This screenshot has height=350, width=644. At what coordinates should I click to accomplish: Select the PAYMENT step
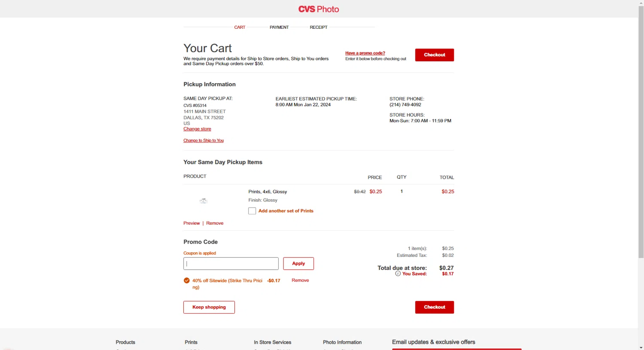[279, 27]
